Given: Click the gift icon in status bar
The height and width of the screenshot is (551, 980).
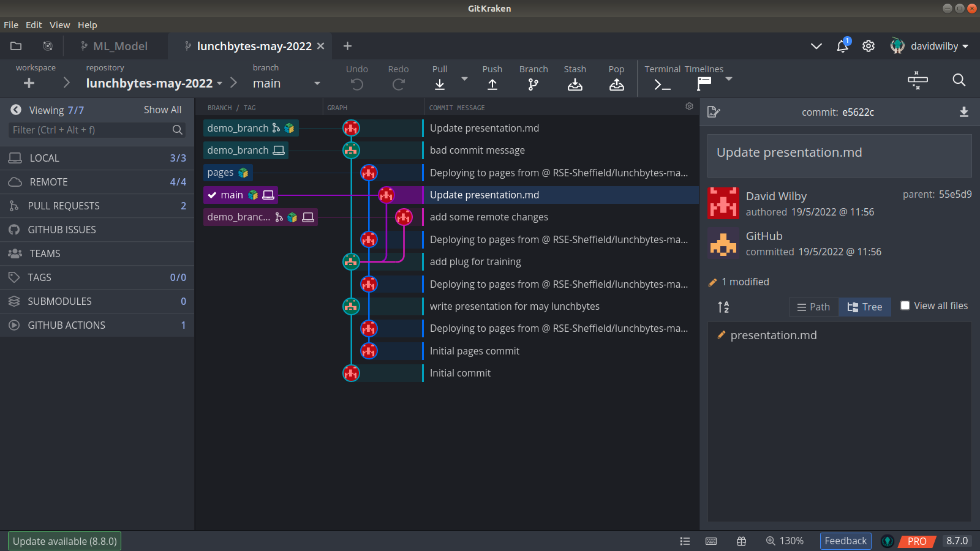Looking at the screenshot, I should pos(741,541).
